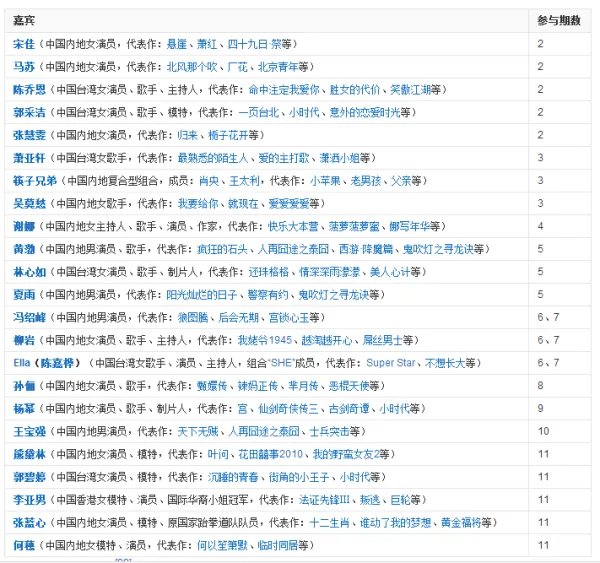Open the 林心如 guest link

pos(29,272)
